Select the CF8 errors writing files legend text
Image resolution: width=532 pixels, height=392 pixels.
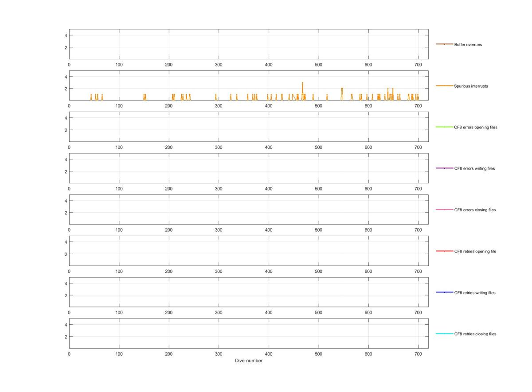click(x=475, y=168)
